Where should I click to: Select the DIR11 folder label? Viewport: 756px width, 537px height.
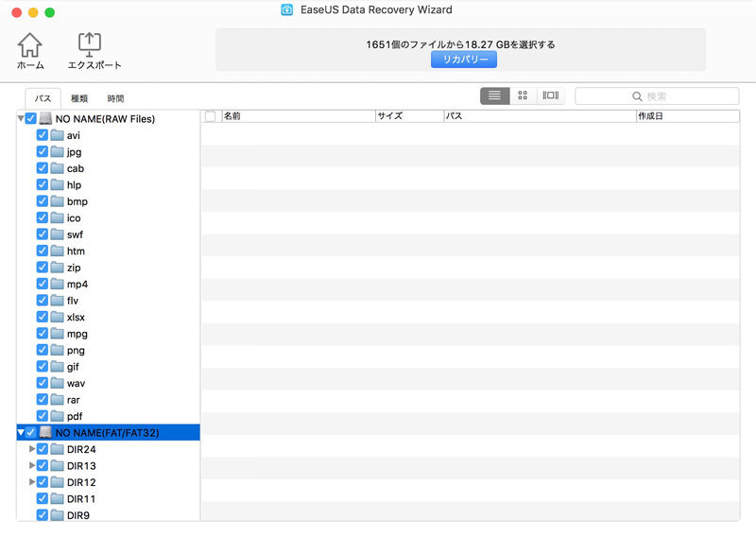(x=81, y=498)
